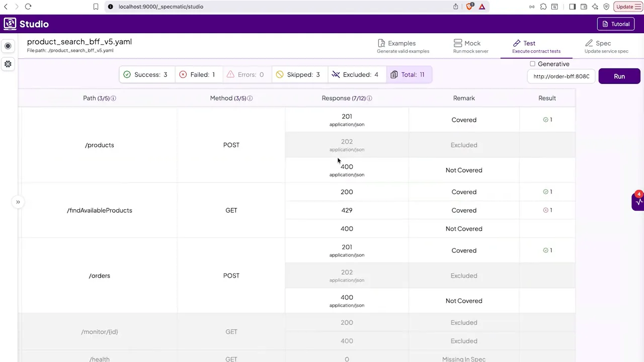
Task: Click the order-bff test URL input field
Action: (561, 76)
